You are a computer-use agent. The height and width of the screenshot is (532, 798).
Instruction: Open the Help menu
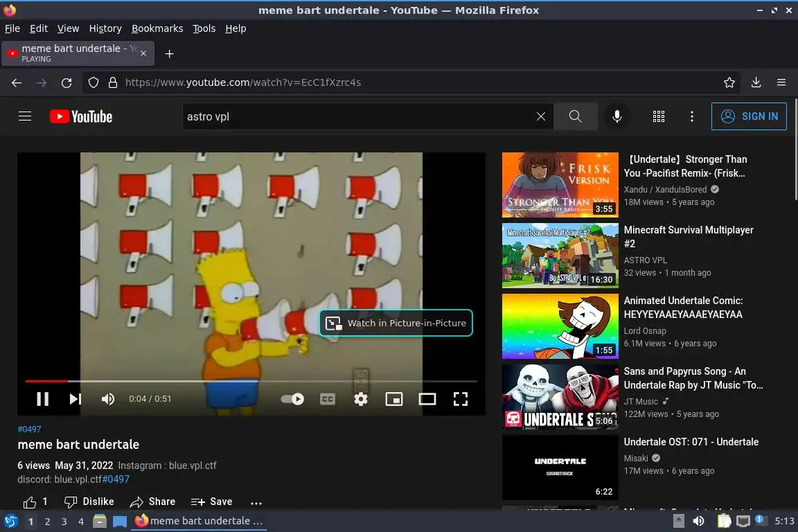point(236,28)
